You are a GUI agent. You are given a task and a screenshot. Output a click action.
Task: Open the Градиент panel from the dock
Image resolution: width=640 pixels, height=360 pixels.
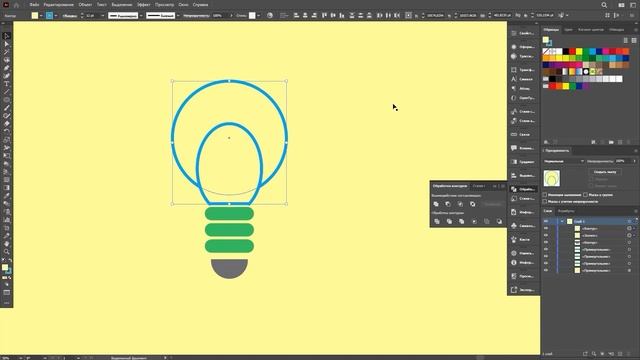523,162
